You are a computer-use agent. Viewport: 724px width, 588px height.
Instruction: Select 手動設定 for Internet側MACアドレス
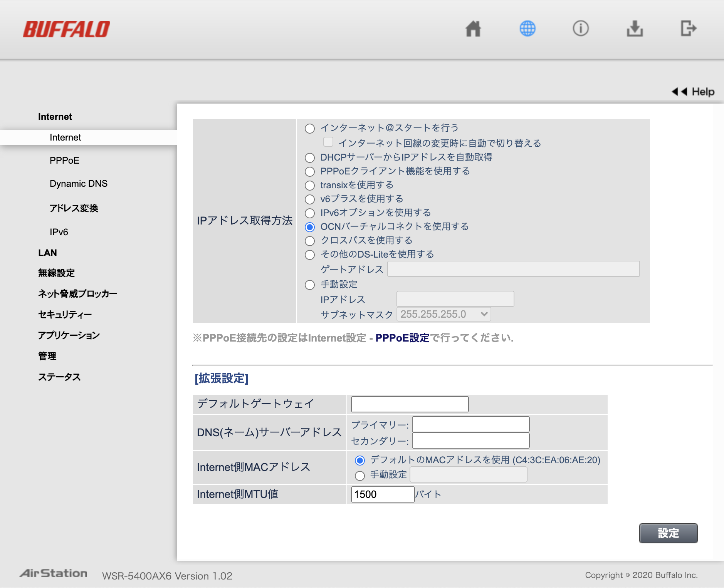pos(359,476)
